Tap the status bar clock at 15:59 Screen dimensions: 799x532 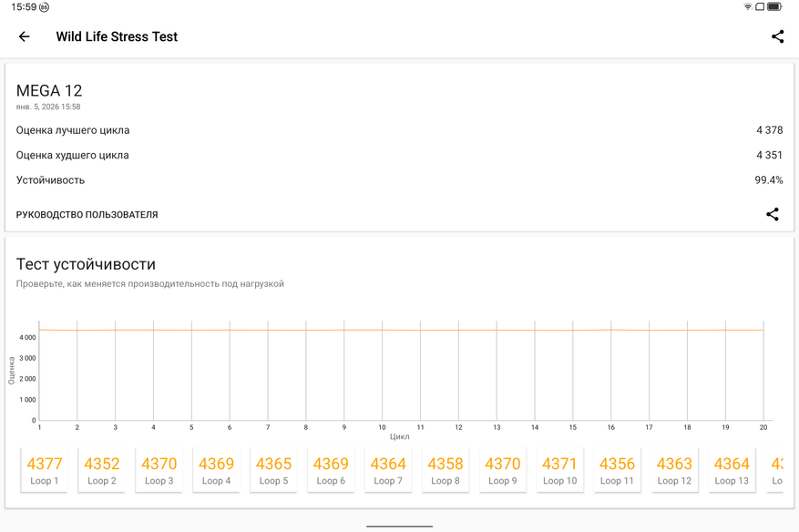tap(24, 7)
